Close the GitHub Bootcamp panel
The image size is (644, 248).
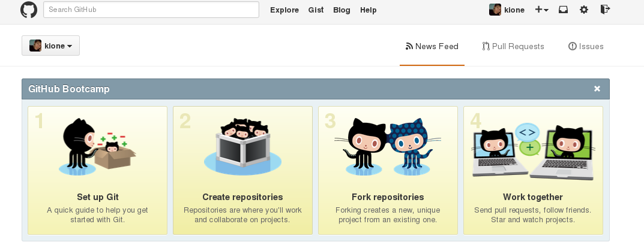click(597, 89)
